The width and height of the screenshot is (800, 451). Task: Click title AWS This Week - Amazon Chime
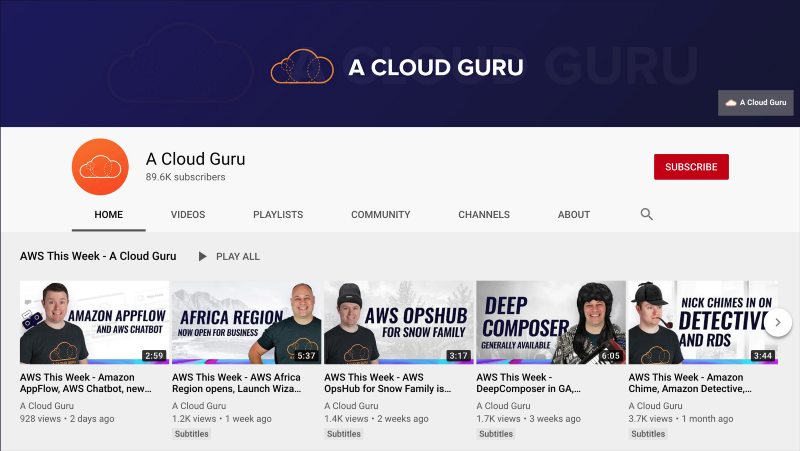(690, 383)
